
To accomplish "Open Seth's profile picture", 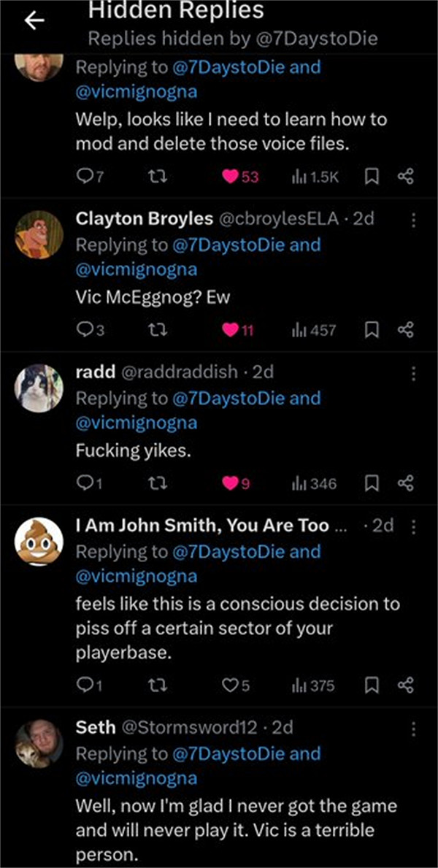I will [39, 743].
